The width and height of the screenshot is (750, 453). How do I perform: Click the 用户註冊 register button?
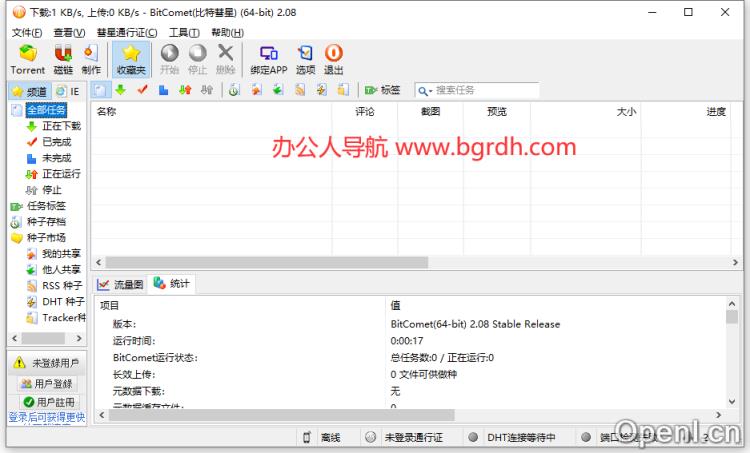tap(49, 402)
